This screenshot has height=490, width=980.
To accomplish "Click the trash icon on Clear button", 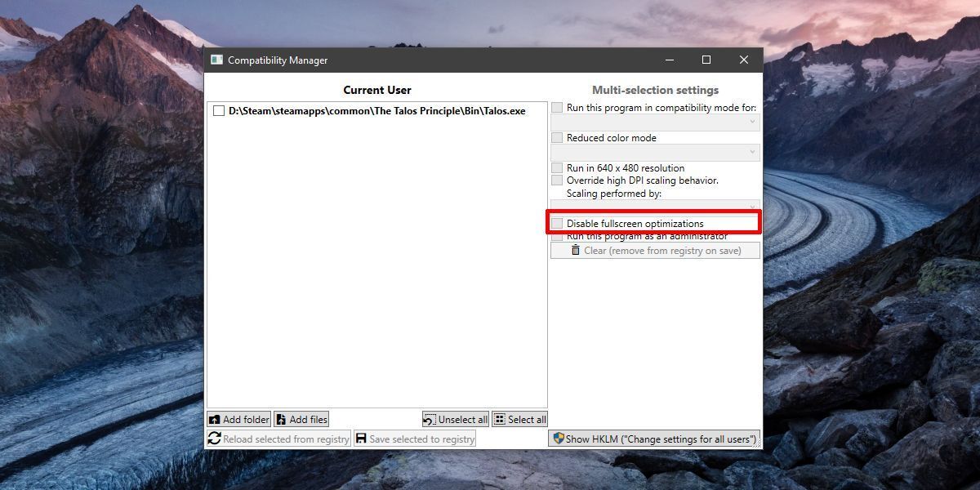I will [x=576, y=251].
